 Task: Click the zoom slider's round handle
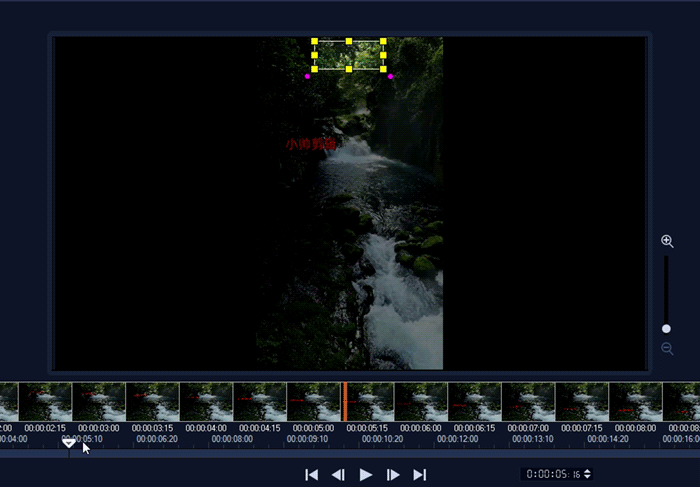pos(666,329)
